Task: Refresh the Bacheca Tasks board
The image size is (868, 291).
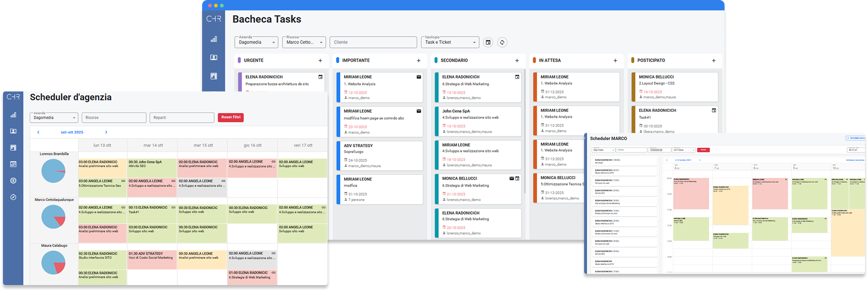Action: pyautogui.click(x=502, y=42)
